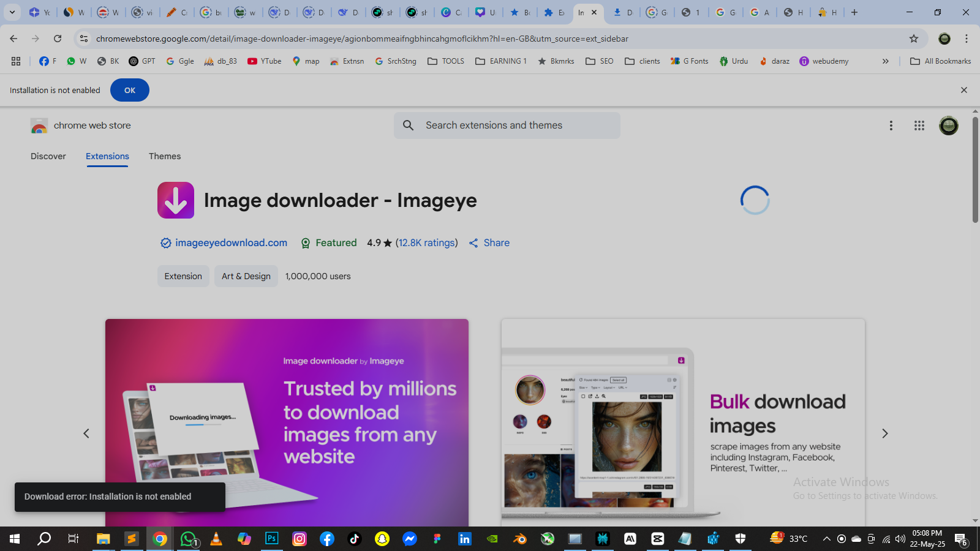Open Photoshop from the Windows taskbar
This screenshot has width=980, height=551.
click(271, 539)
